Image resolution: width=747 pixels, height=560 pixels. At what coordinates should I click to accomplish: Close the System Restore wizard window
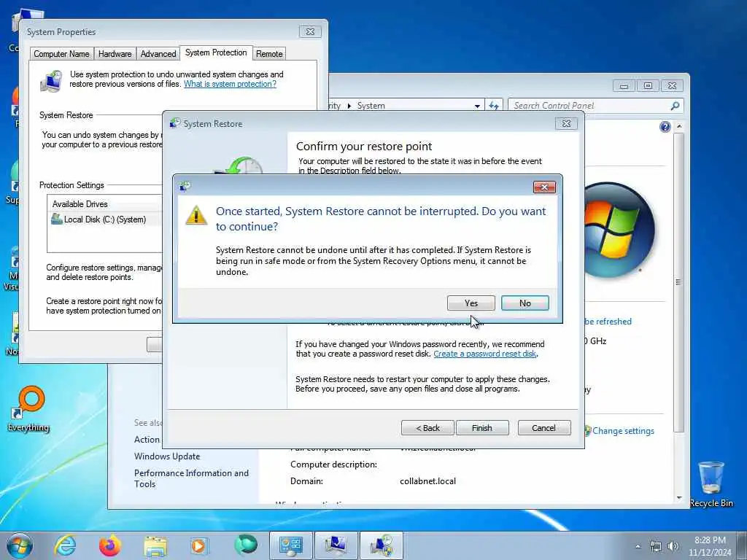click(566, 124)
